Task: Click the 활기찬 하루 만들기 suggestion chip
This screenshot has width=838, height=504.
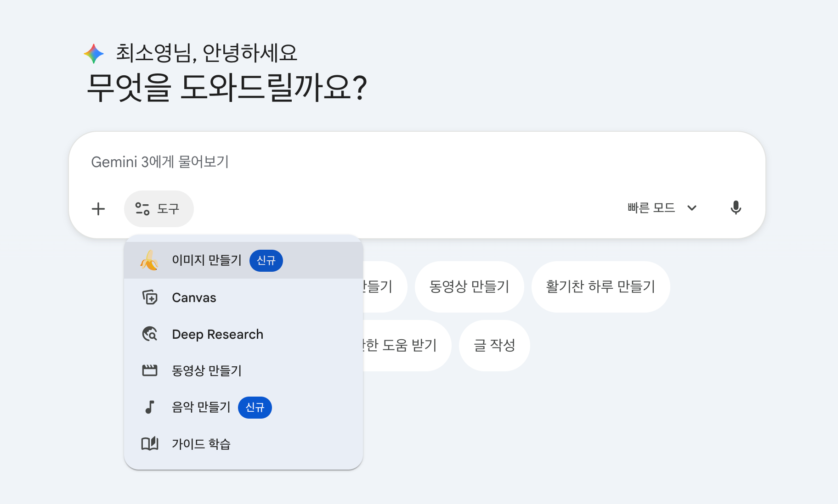Action: pyautogui.click(x=600, y=286)
